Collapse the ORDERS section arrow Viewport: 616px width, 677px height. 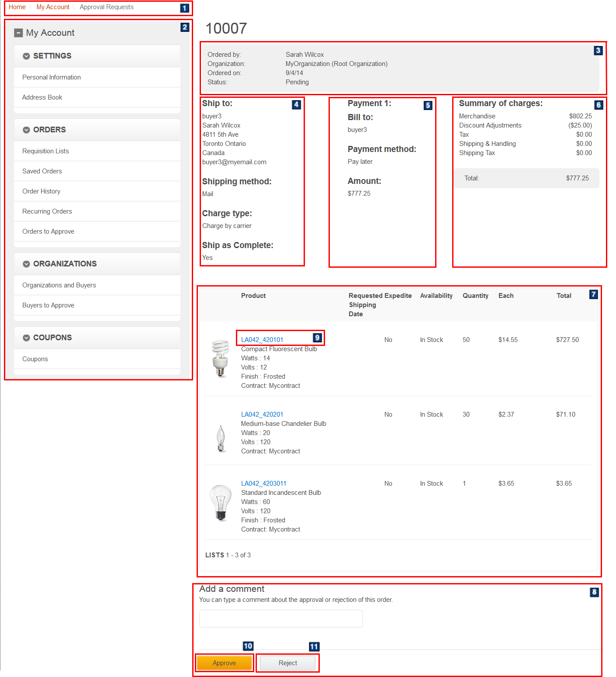pyautogui.click(x=26, y=130)
